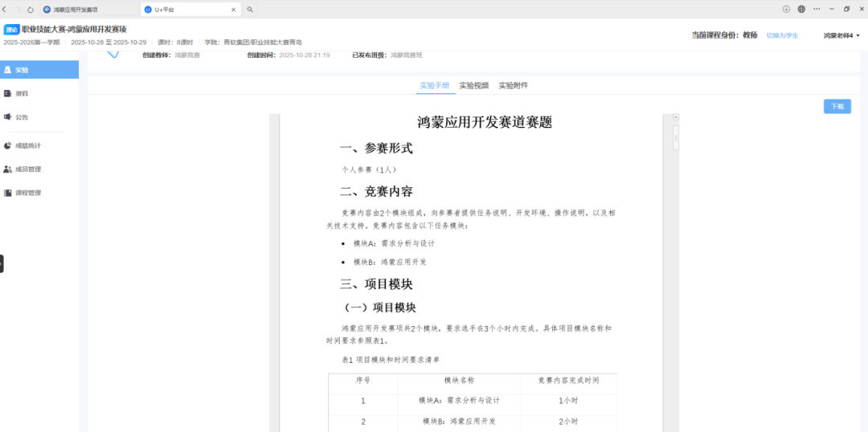Screen dimensions: 868x432
Task: Expand the 鸿蒙老师4 user dropdown
Action: (x=841, y=35)
